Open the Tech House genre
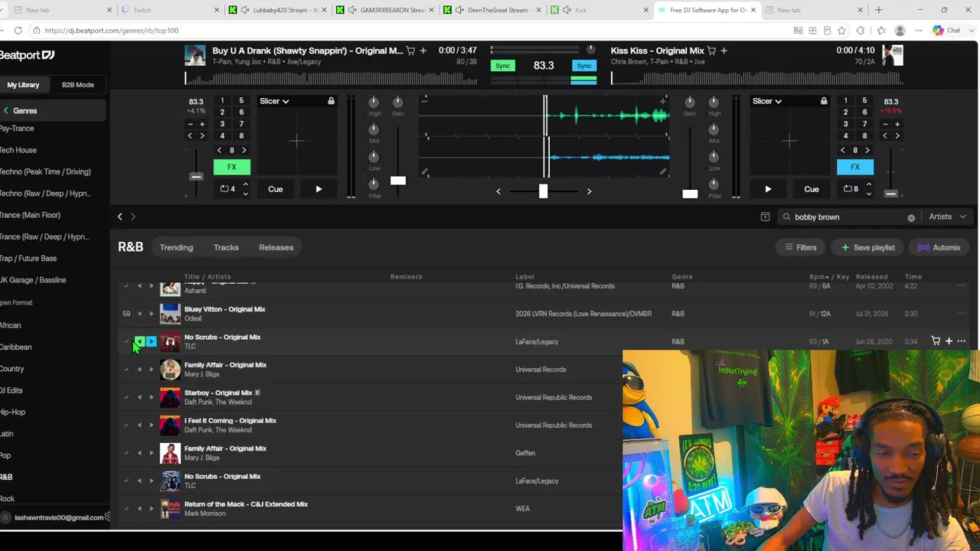This screenshot has height=551, width=980. 18,150
